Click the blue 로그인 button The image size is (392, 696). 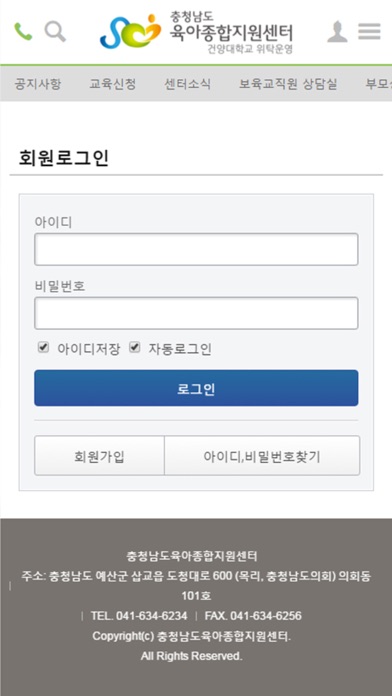click(196, 388)
